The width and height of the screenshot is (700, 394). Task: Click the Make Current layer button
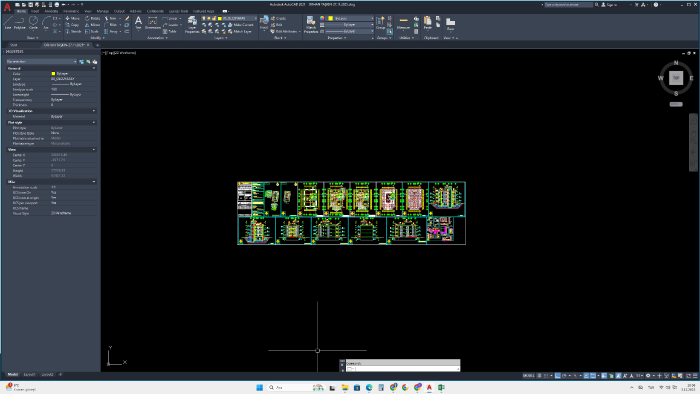[241, 25]
